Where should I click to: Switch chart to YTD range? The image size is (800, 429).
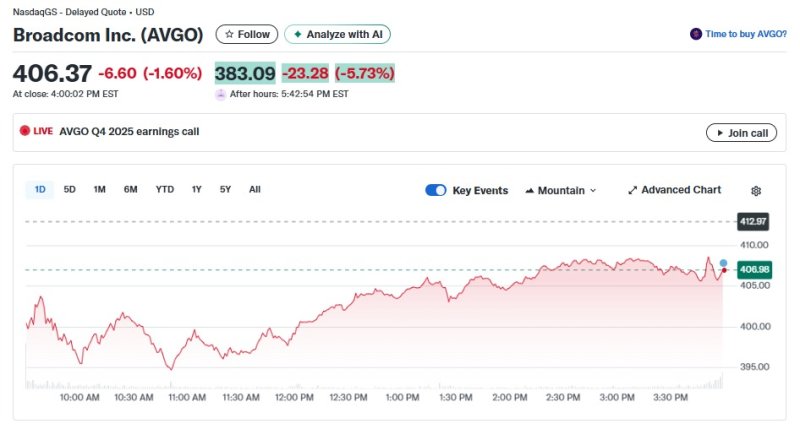point(164,189)
